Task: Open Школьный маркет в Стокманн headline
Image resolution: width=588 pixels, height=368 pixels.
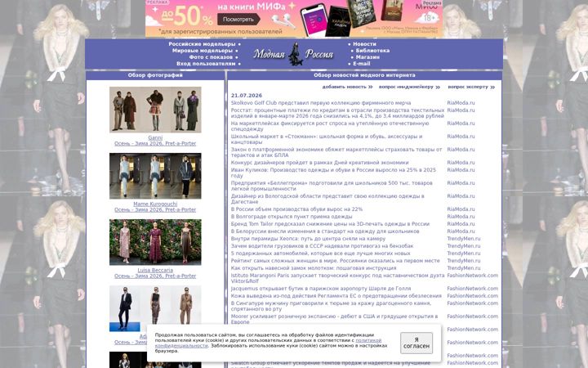Action: tap(327, 139)
